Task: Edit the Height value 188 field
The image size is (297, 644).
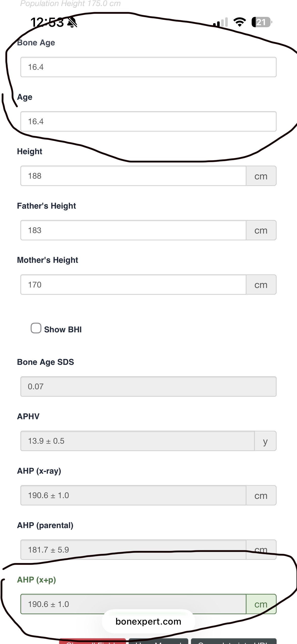Action: 133,176
